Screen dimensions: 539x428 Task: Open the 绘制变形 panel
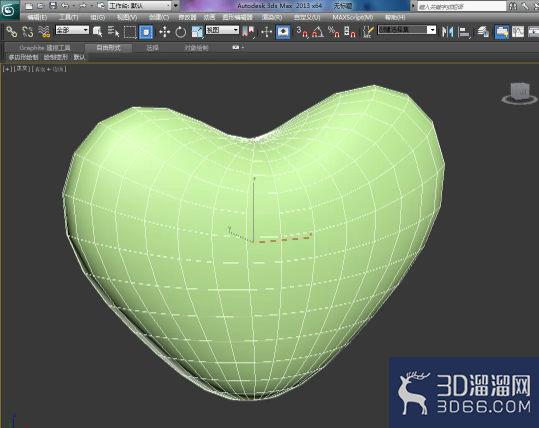[56, 57]
